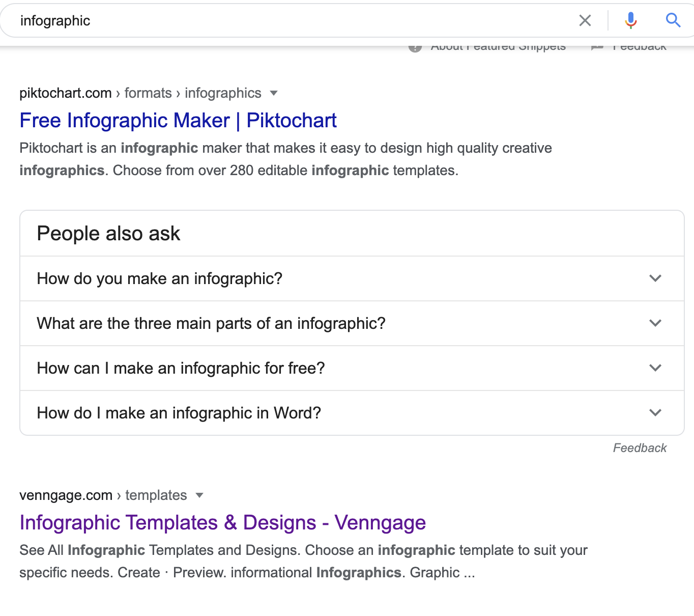Click inside the infographic search field
Screen dimensions: 694x616
click(x=295, y=21)
